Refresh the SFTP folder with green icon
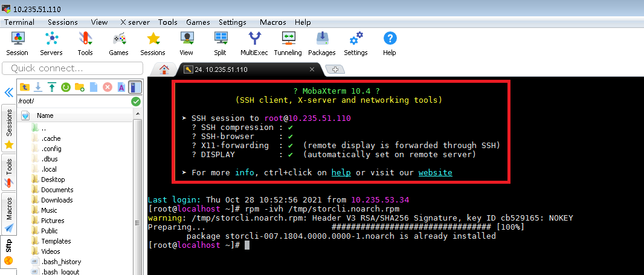The height and width of the screenshot is (275, 644). [66, 87]
